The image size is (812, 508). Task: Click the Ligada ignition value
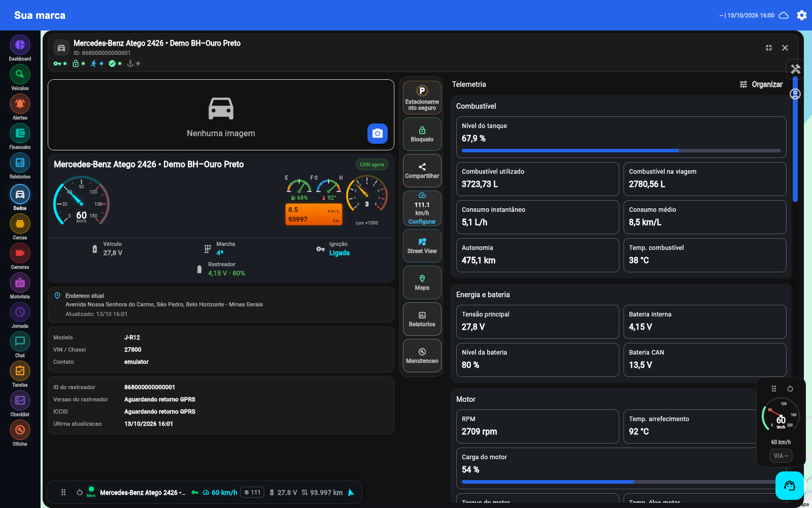339,253
